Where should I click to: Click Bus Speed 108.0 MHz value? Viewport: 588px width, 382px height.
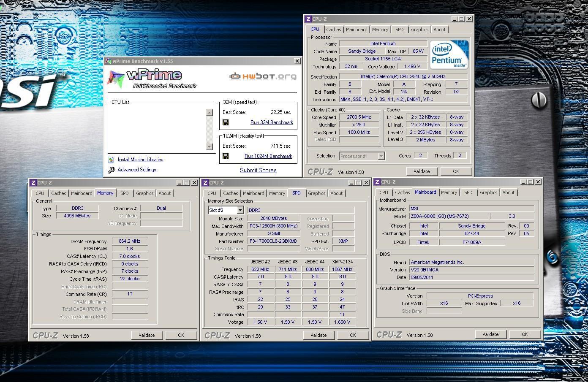(x=359, y=133)
